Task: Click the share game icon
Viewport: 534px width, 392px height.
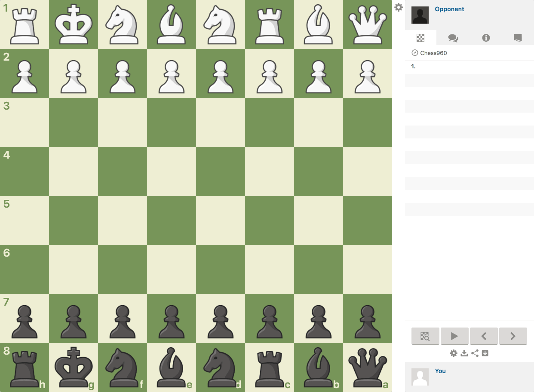Action: click(x=475, y=353)
